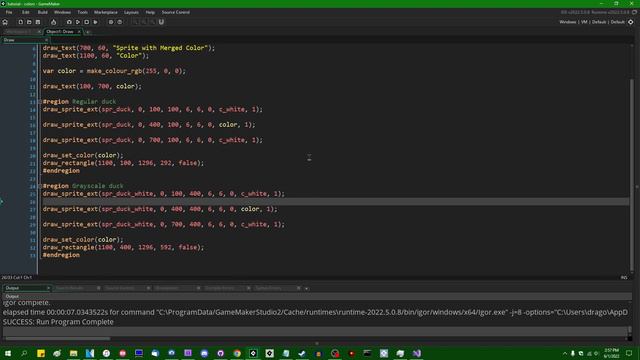Open the help docs toolbar icon
Viewport: 640px width, 360px height.
[x=120, y=22]
